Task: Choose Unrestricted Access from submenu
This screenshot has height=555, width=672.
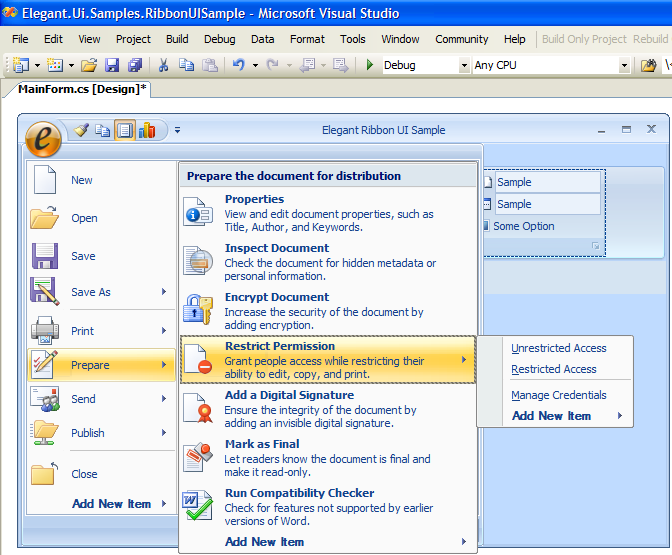Action: [x=558, y=348]
